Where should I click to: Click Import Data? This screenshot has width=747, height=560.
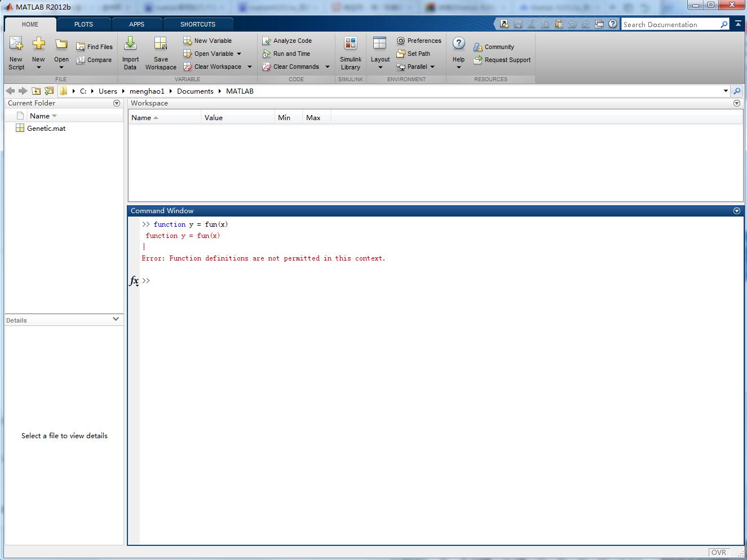pos(130,54)
